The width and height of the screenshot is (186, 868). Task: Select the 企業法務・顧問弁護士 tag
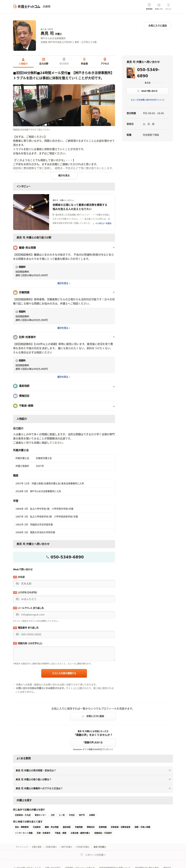pyautogui.click(x=80, y=833)
